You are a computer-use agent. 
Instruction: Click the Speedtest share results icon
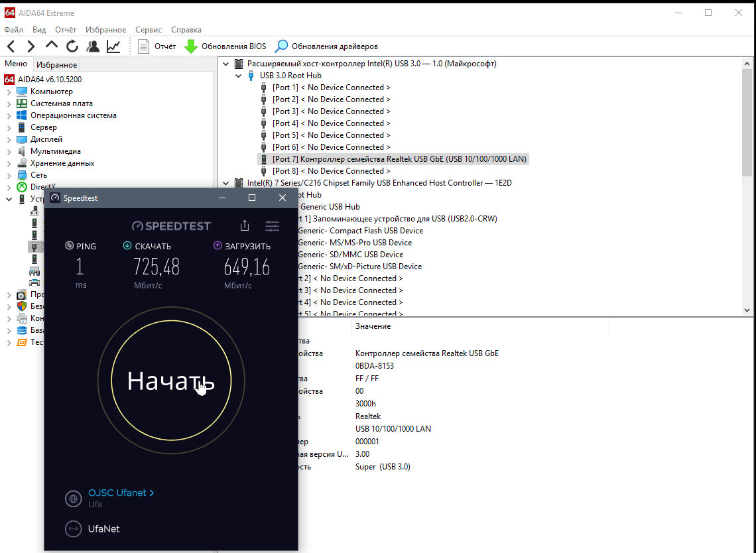245,225
